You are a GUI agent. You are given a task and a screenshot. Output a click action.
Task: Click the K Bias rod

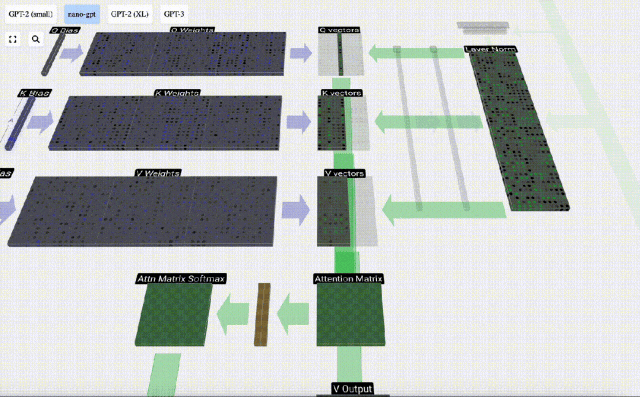click(x=20, y=123)
